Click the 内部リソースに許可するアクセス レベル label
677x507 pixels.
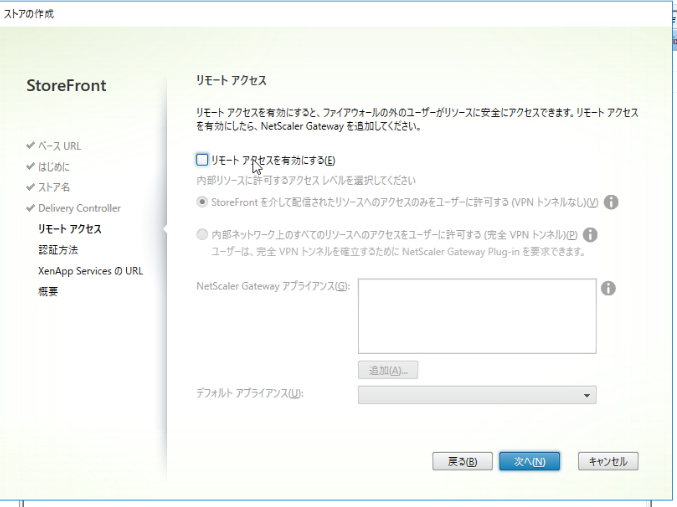(x=306, y=180)
